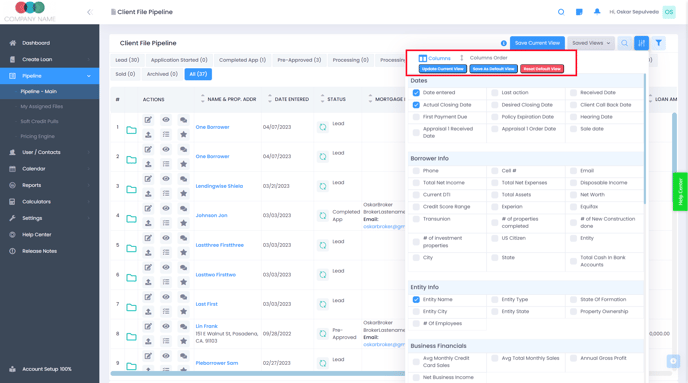The width and height of the screenshot is (688, 383).
Task: Click the view eye icon in row 5
Action: point(166,238)
